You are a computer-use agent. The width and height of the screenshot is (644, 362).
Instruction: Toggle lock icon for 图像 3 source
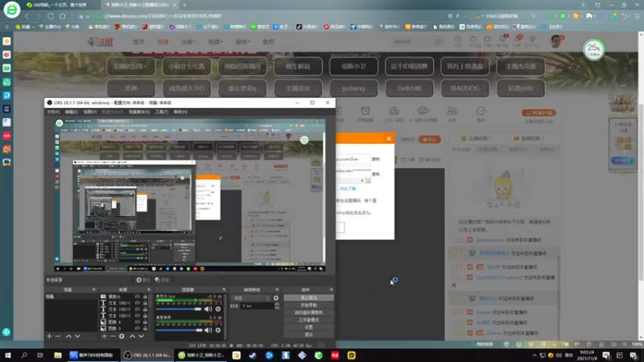[x=145, y=328]
